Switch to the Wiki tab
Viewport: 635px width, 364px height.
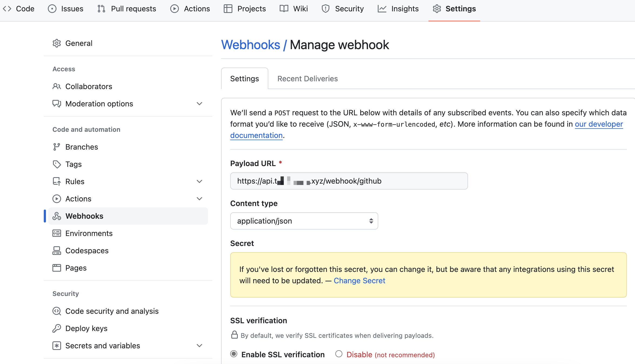click(294, 9)
